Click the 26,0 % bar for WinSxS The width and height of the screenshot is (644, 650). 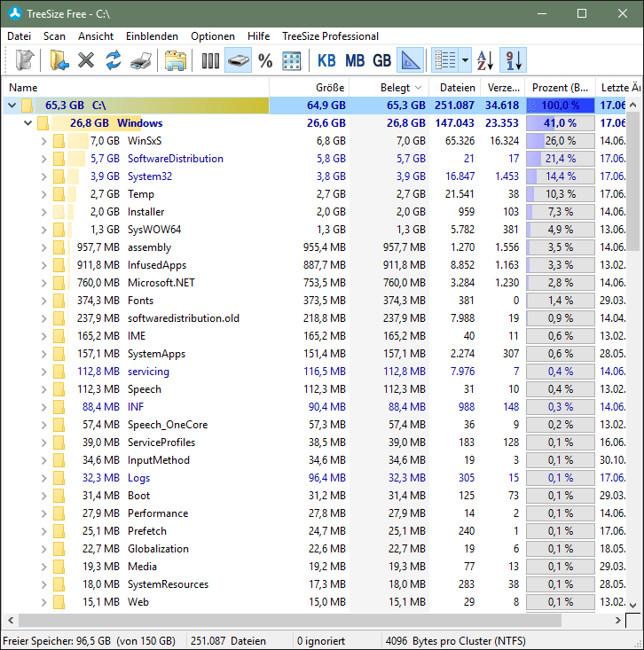[x=561, y=141]
